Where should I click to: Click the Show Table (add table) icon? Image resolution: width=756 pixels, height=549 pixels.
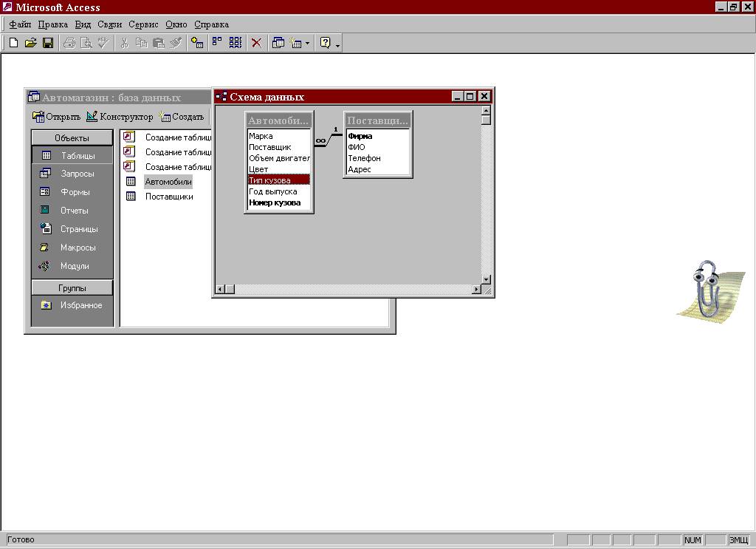(x=196, y=43)
